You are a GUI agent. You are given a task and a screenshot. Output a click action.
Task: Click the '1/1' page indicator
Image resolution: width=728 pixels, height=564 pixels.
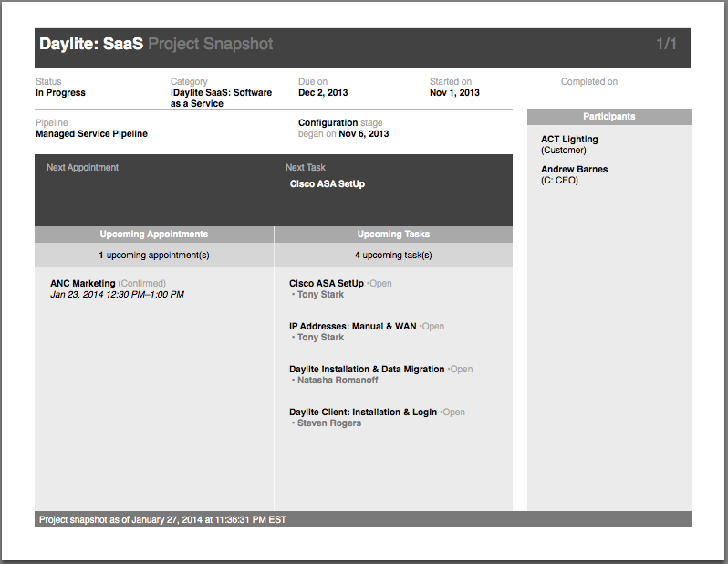pos(666,44)
